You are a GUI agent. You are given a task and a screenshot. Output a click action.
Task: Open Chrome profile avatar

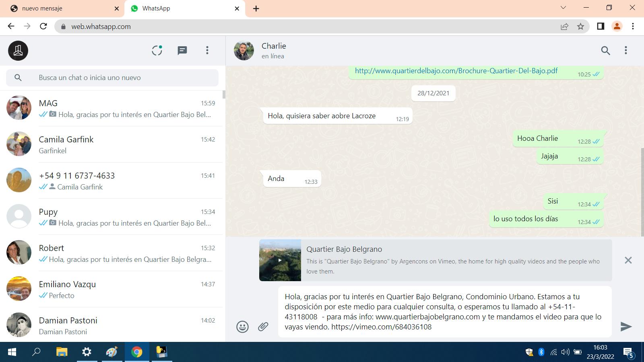[x=617, y=26]
